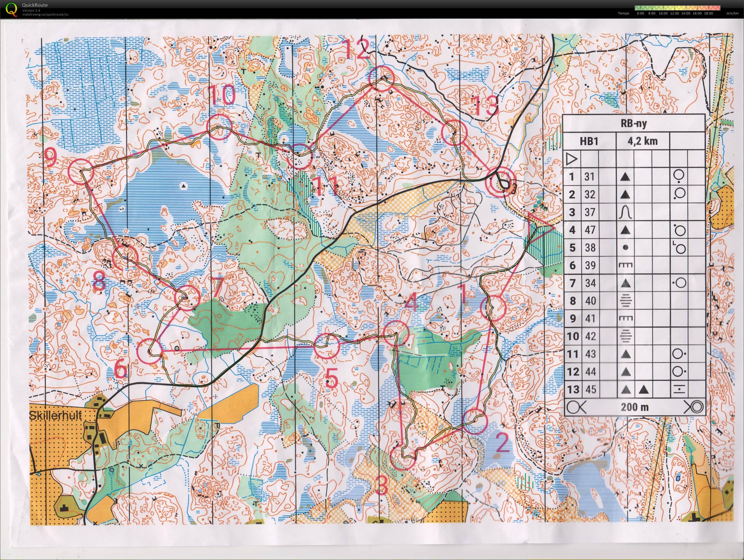Click the cliff symbol in table row 9

[625, 318]
